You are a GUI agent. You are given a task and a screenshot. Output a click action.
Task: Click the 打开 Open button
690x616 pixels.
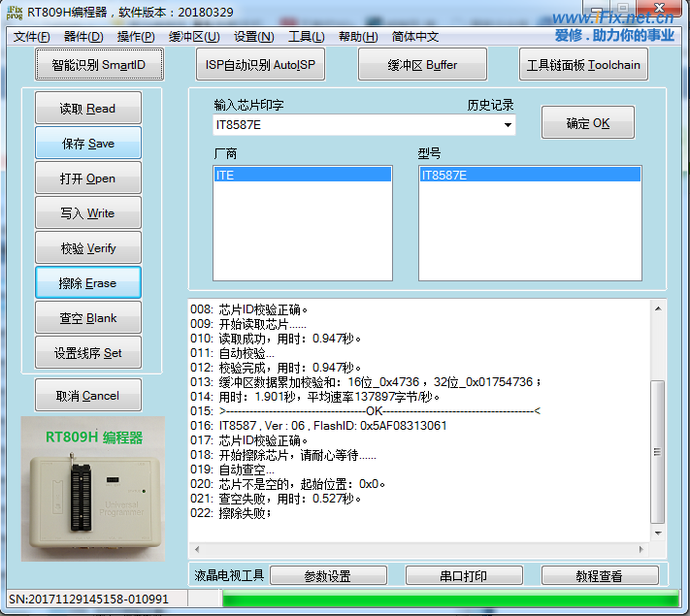tap(88, 178)
